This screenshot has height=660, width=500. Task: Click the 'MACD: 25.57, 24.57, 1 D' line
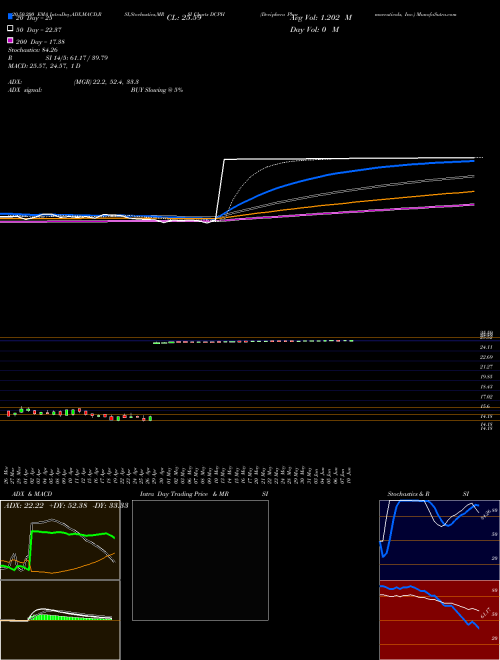(44, 66)
